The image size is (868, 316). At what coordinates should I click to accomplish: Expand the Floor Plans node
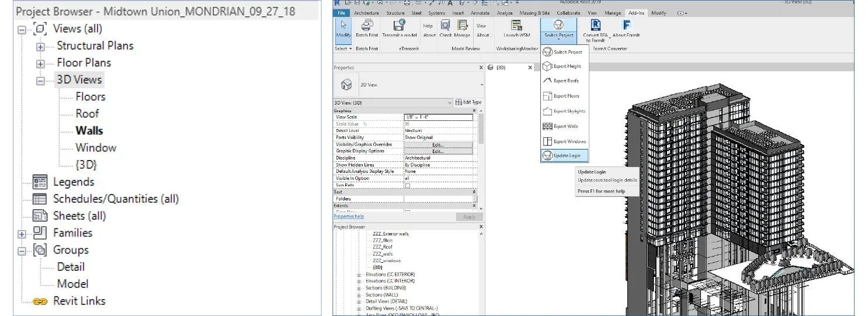[x=40, y=64]
